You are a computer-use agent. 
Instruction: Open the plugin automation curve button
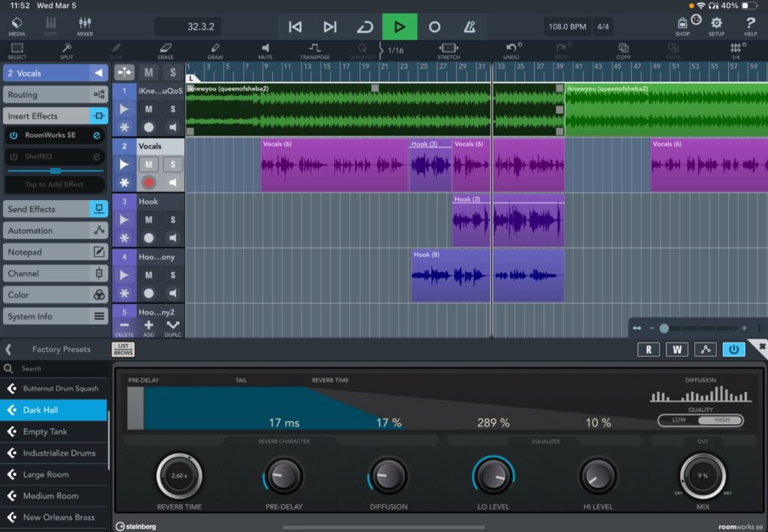[x=705, y=349]
